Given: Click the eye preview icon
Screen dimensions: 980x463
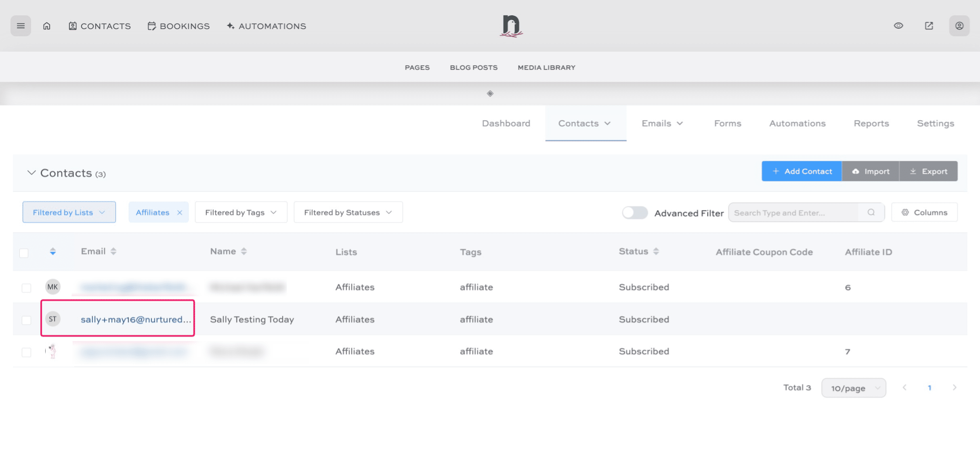Looking at the screenshot, I should click(x=898, y=26).
